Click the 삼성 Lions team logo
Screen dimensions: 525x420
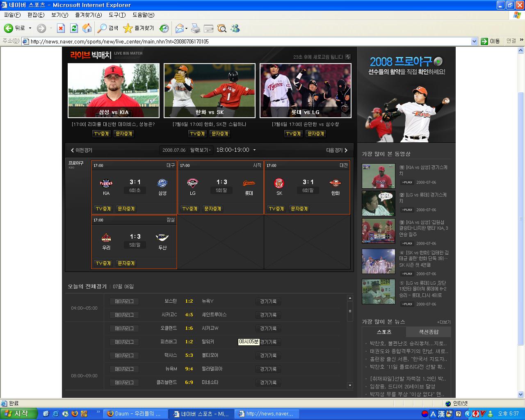click(x=162, y=183)
